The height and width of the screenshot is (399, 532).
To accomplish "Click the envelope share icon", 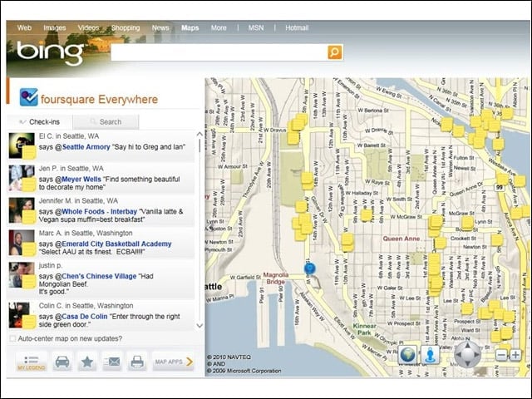I will (x=112, y=362).
